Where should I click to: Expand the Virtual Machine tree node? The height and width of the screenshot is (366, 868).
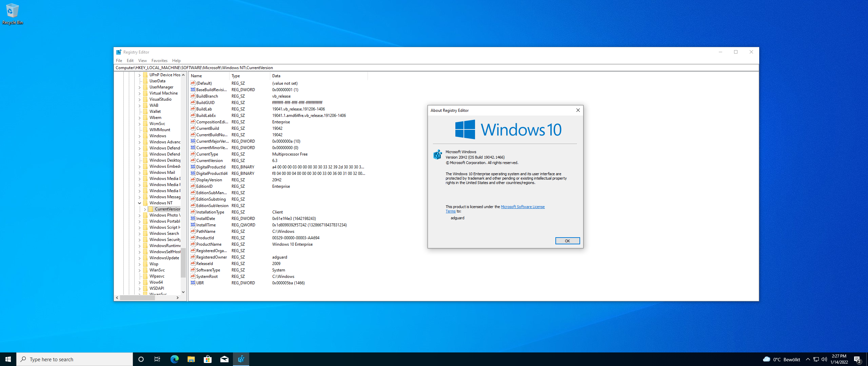[139, 93]
